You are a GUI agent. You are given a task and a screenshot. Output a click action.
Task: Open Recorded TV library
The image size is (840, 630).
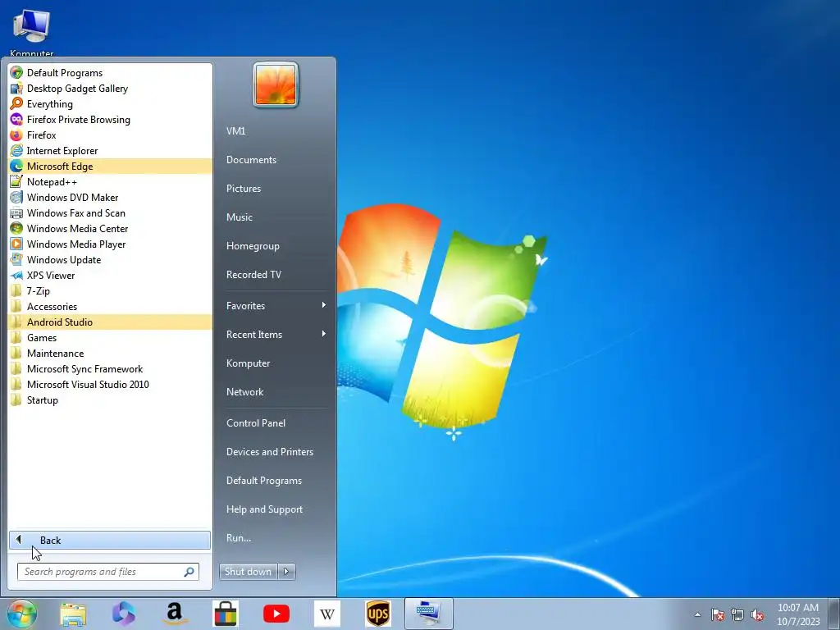(276, 274)
